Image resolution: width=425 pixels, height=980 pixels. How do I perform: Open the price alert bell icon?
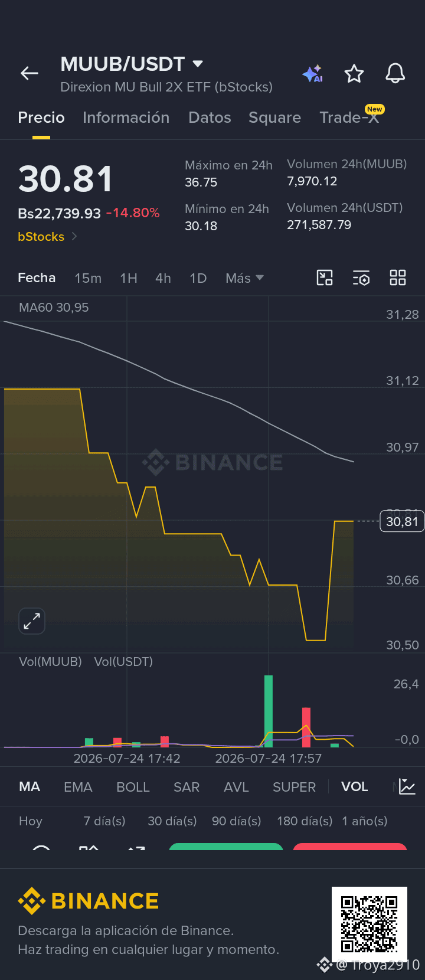(395, 74)
